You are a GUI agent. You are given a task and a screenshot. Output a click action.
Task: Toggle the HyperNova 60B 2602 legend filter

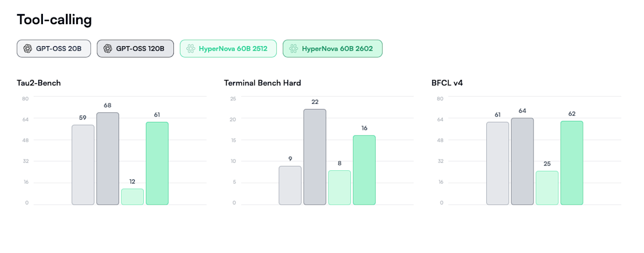(x=332, y=48)
